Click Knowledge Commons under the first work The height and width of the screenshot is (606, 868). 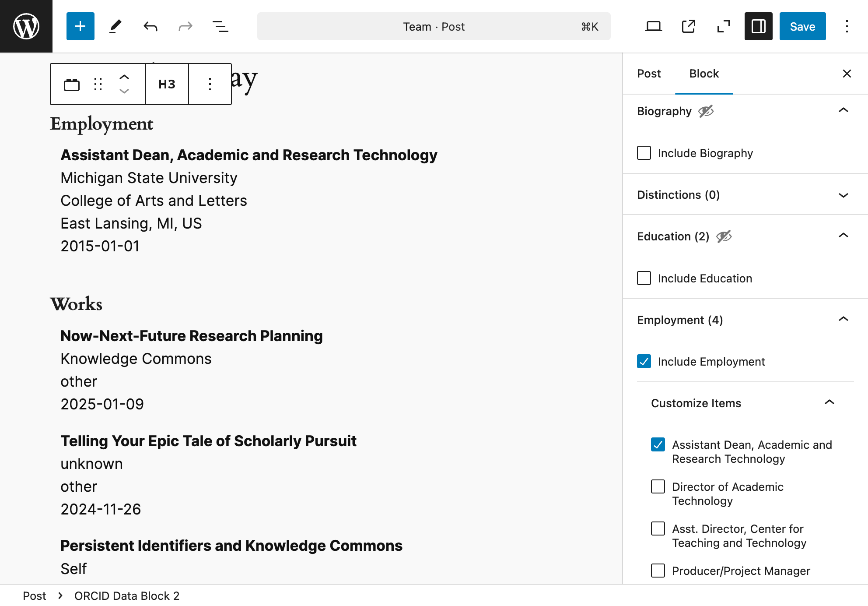(x=136, y=359)
